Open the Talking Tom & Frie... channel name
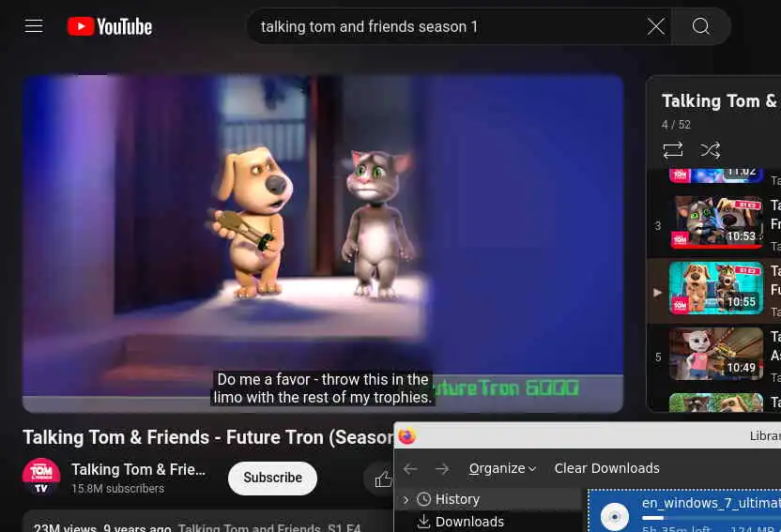The image size is (781, 532). (x=138, y=469)
